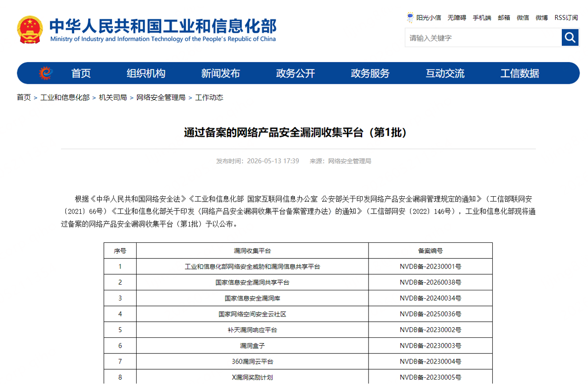Click the cell X漏洞奖励计划
Viewport: 588px width, 388px height.
tap(252, 377)
